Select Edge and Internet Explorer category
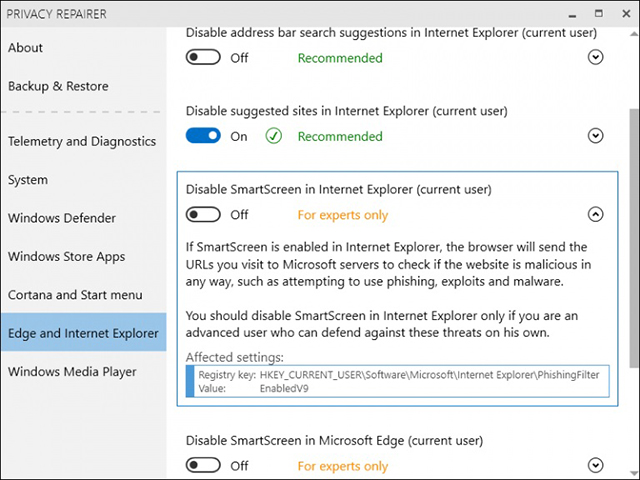Viewport: 640px width, 480px height. [83, 333]
